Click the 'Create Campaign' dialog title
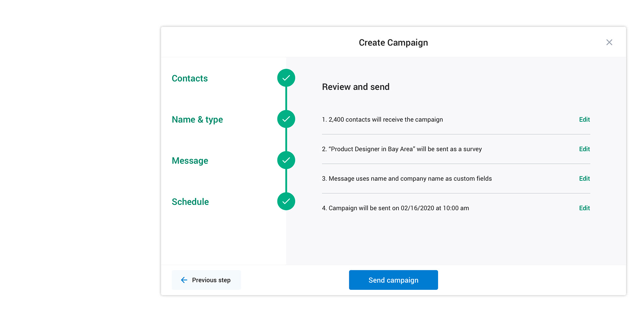Screen dimensions: 644x322 393,43
